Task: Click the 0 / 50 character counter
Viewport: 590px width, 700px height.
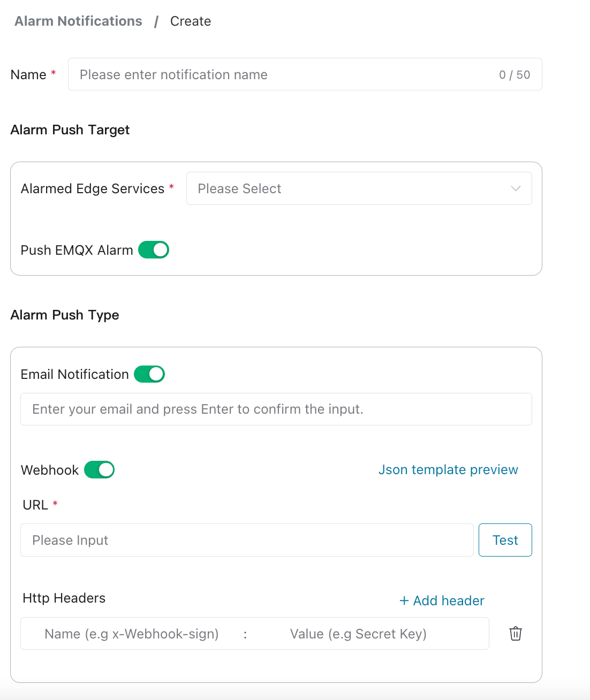Action: pyautogui.click(x=515, y=75)
